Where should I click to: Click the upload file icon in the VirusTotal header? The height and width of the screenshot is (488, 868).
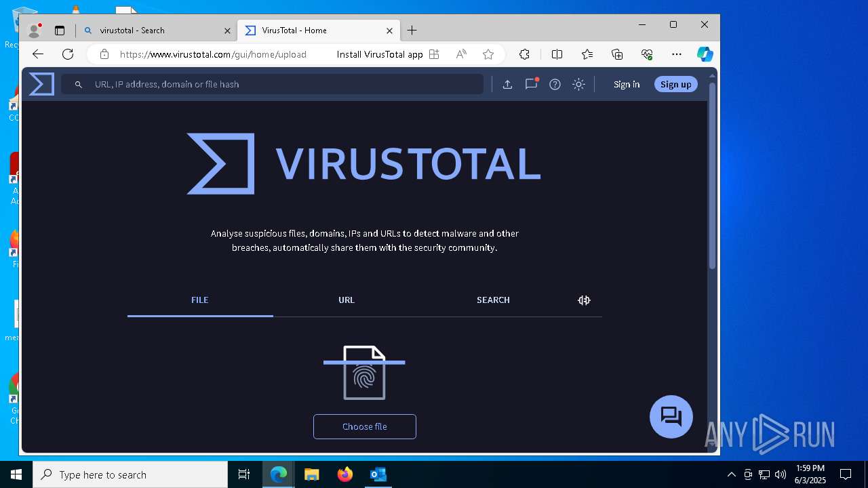(507, 85)
